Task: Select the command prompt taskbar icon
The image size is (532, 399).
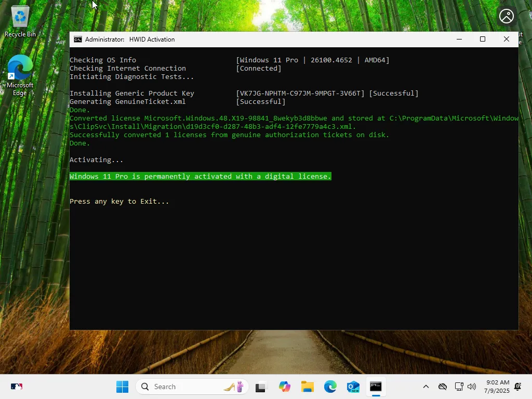Action: [376, 387]
